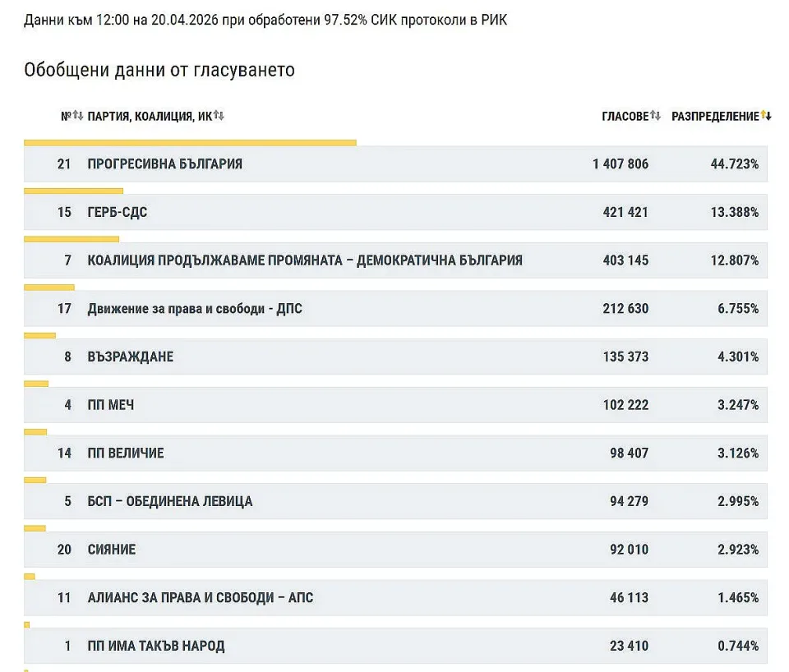Select the ГЕРБ-СДС party name
The width and height of the screenshot is (789, 672).
click(118, 213)
